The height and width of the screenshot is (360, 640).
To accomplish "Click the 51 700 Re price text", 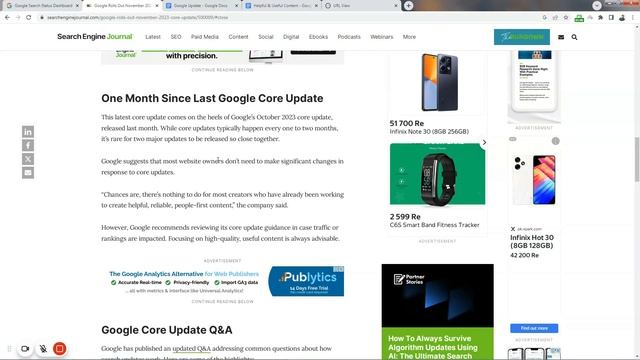I will tap(407, 123).
